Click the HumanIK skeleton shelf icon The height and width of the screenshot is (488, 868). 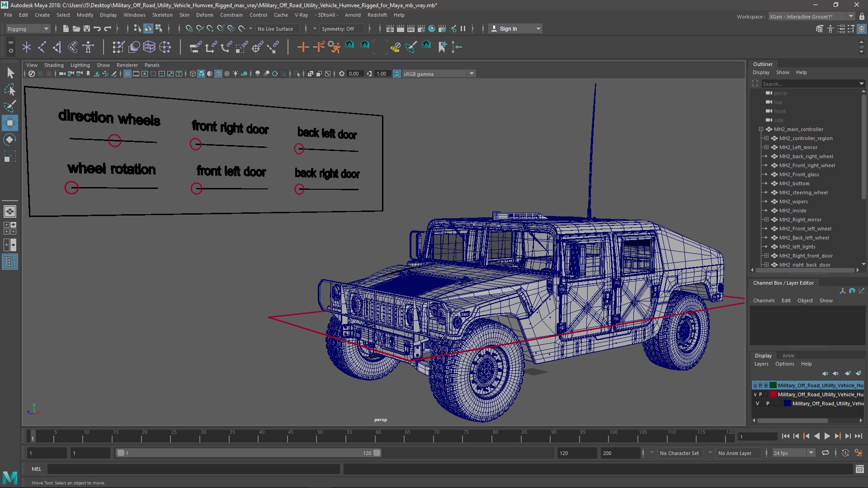88,47
